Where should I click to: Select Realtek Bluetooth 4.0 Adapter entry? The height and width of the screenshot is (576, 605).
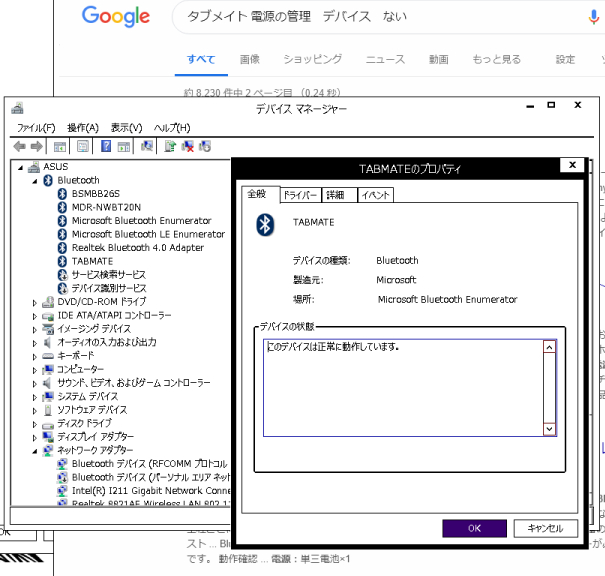pyautogui.click(x=137, y=247)
